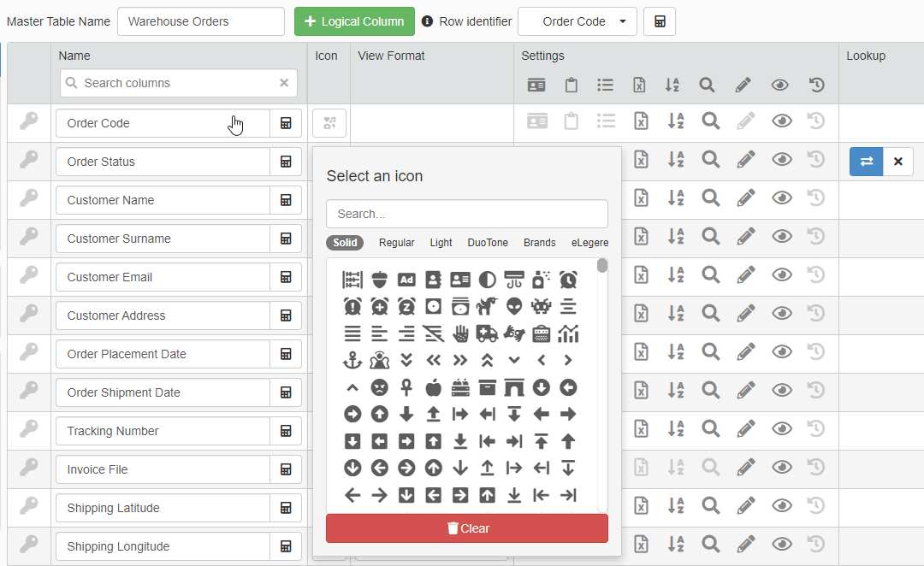This screenshot has width=924, height=566.
Task: Click the calculator icon beside Customer Email
Action: [286, 277]
